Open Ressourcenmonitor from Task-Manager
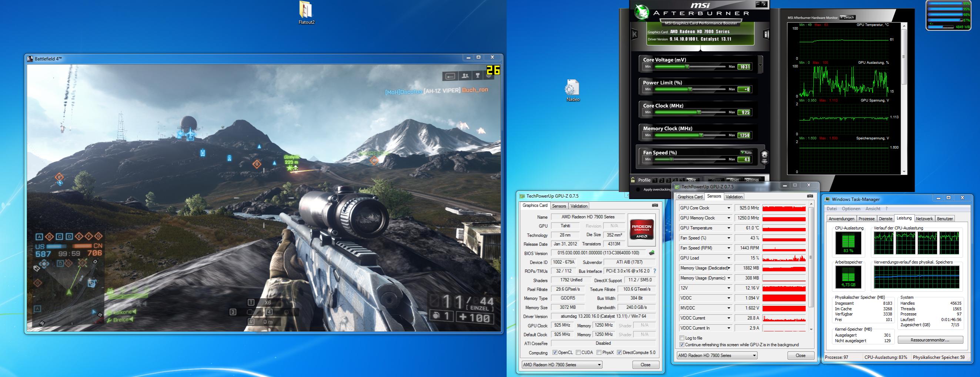The width and height of the screenshot is (980, 377). pyautogui.click(x=930, y=340)
